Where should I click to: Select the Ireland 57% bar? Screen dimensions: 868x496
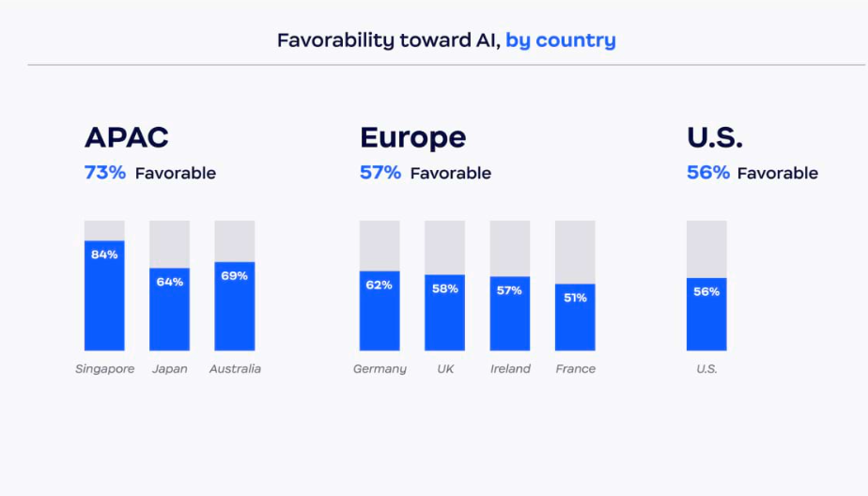click(509, 314)
